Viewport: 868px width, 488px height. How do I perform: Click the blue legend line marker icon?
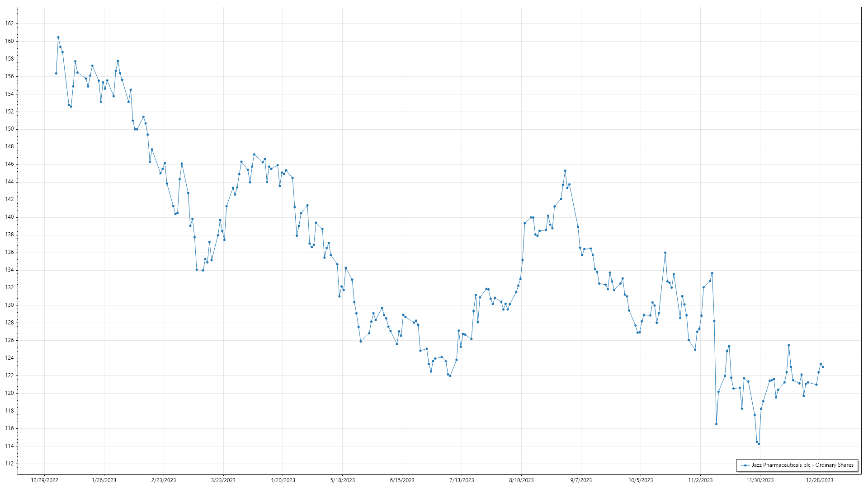coord(745,465)
